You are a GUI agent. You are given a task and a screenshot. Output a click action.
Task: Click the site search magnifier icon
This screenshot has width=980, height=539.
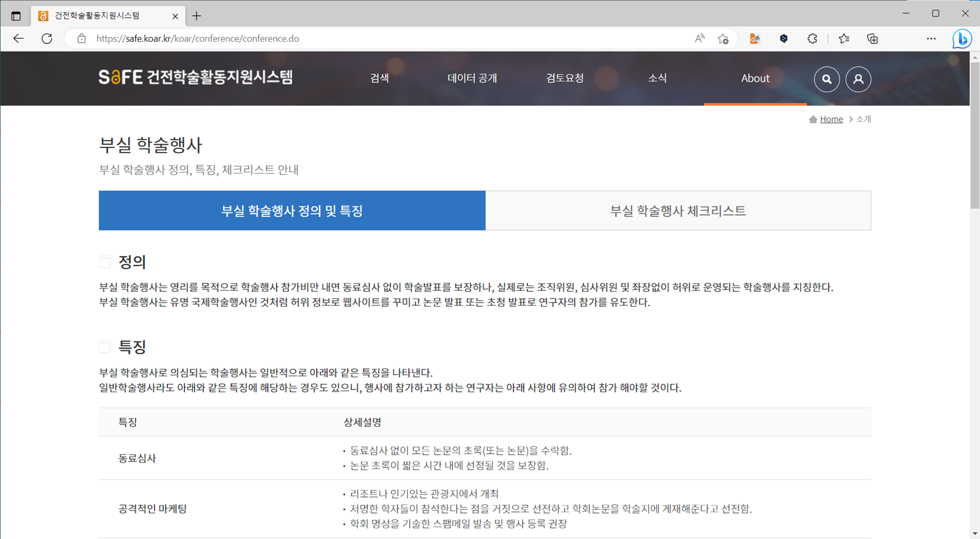[827, 79]
